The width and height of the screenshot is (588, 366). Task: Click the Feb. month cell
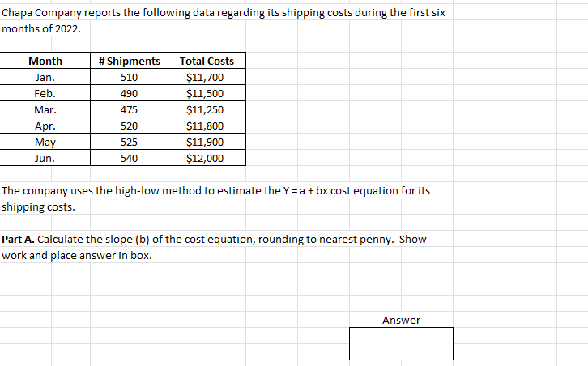tap(45, 93)
